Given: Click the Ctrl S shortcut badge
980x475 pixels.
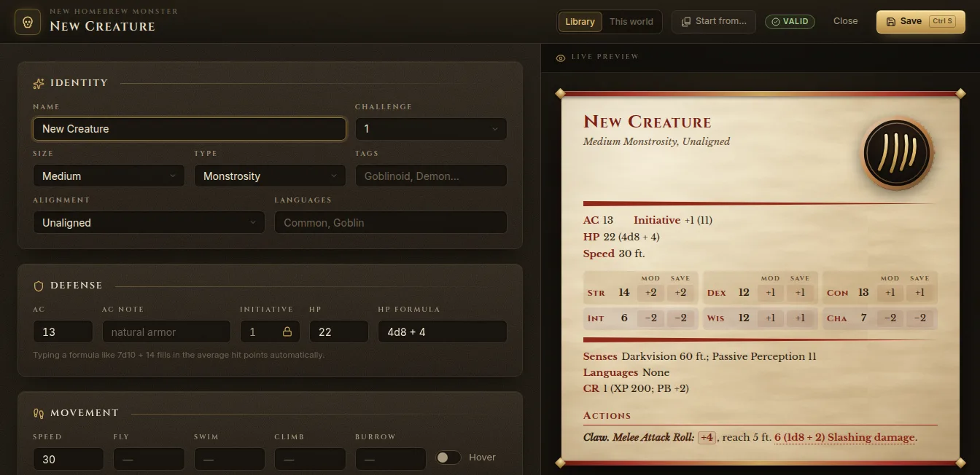Looking at the screenshot, I should tap(942, 22).
